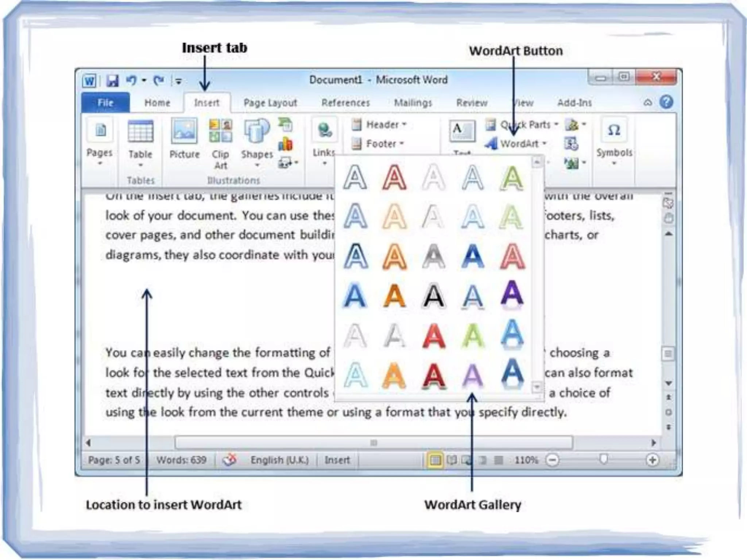
Task: Click the Next Page browse button
Action: [669, 427]
